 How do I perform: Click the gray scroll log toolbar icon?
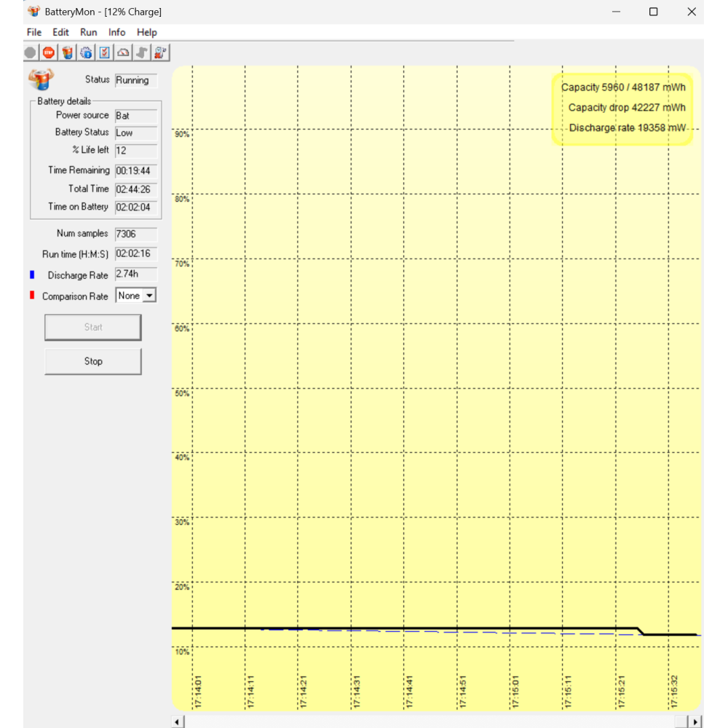(143, 52)
